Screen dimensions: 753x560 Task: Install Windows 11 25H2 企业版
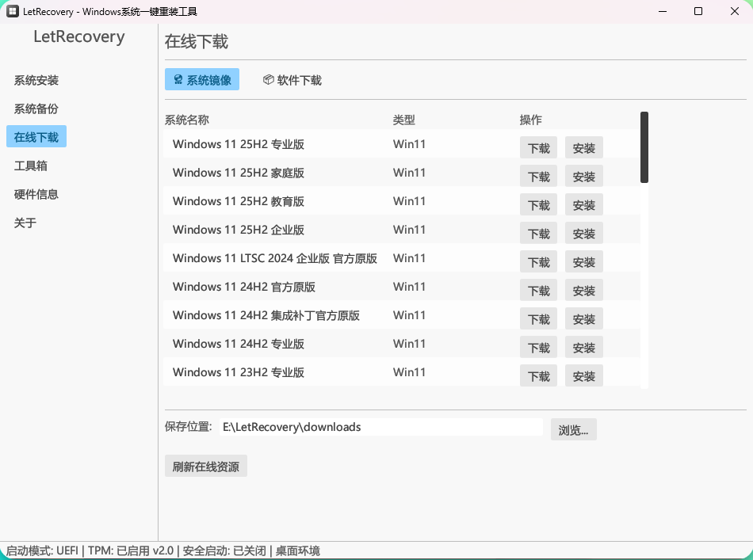[x=583, y=233]
